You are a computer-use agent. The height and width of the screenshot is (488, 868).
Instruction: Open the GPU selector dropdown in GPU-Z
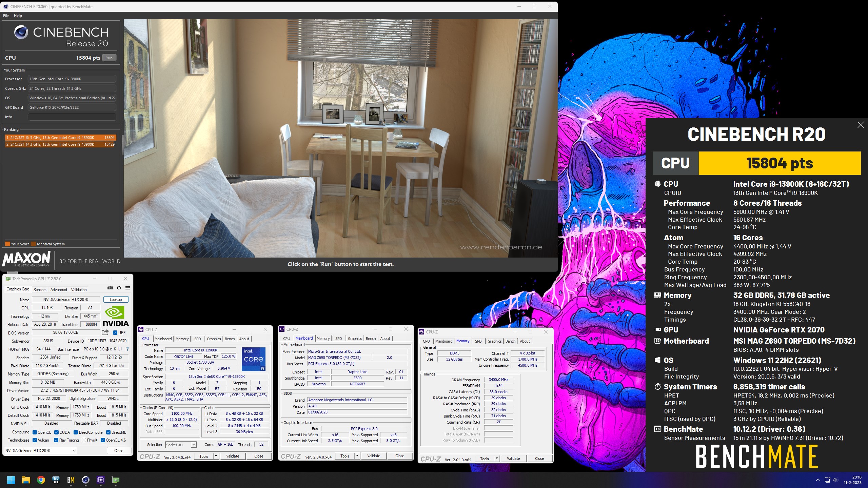41,450
